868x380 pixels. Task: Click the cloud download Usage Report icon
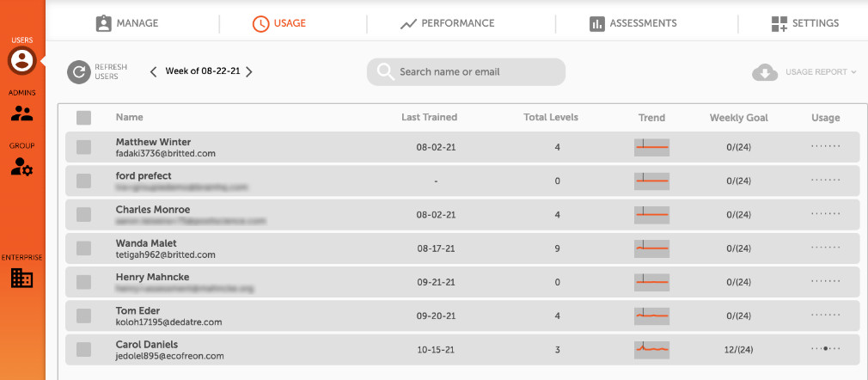point(765,72)
